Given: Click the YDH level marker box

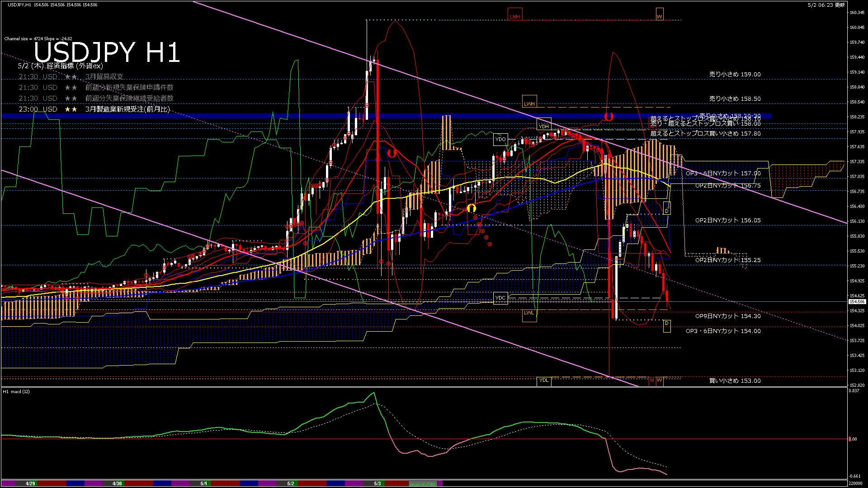Looking at the screenshot, I should (x=544, y=124).
